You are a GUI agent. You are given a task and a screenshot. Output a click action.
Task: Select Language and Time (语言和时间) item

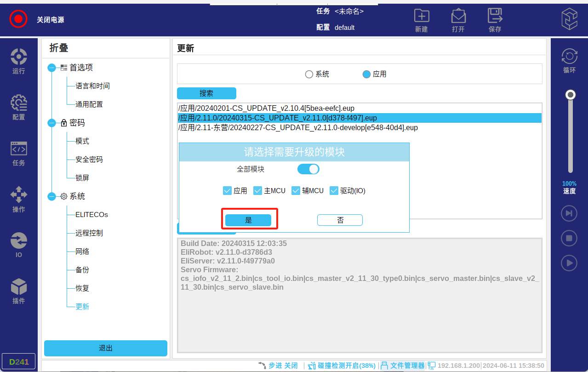coord(92,86)
